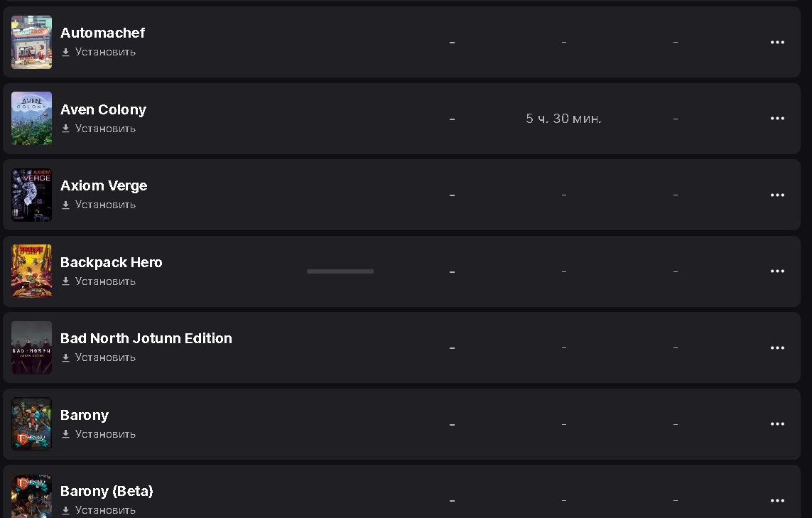Open the Aven Colony cover art
The height and width of the screenshot is (518, 812).
pos(32,119)
